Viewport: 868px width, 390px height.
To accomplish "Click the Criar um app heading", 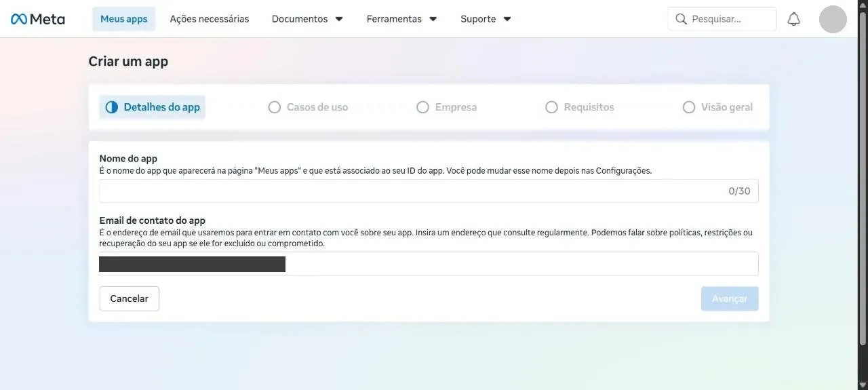I will (x=128, y=61).
